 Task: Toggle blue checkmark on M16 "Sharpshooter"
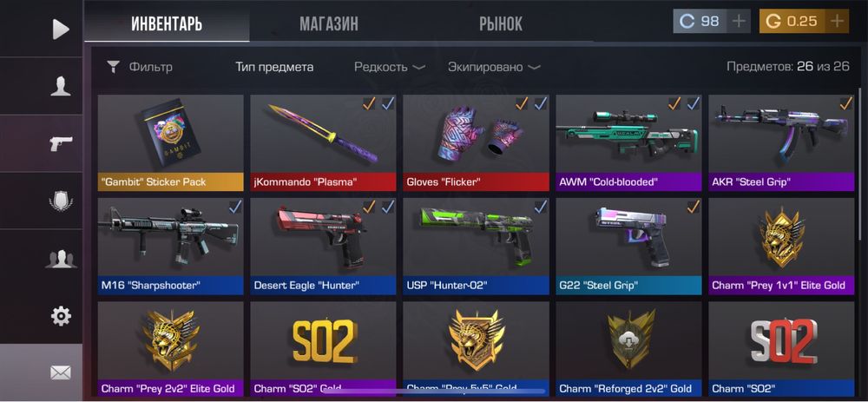235,207
